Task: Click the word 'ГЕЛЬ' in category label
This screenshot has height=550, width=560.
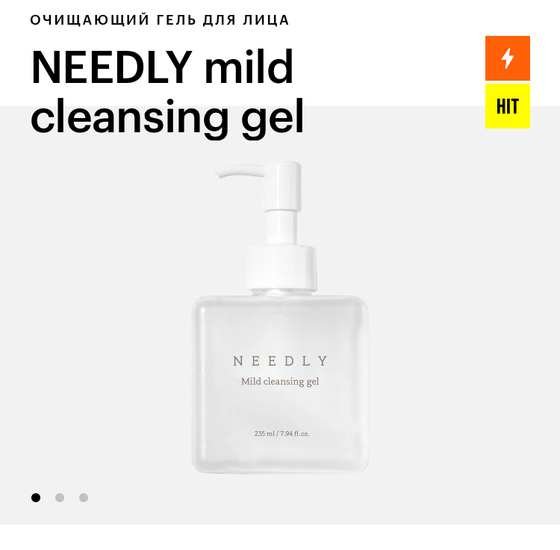Action: 176,20
